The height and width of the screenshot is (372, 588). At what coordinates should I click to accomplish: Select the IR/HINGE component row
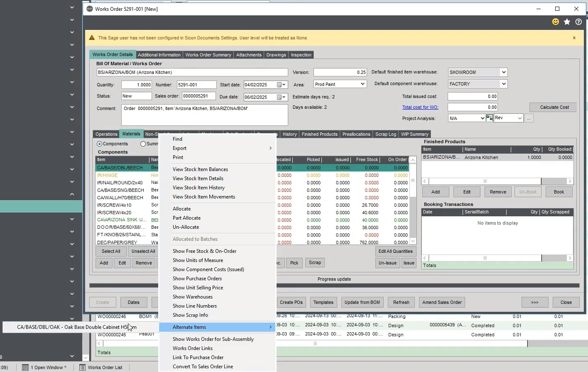pyautogui.click(x=252, y=175)
